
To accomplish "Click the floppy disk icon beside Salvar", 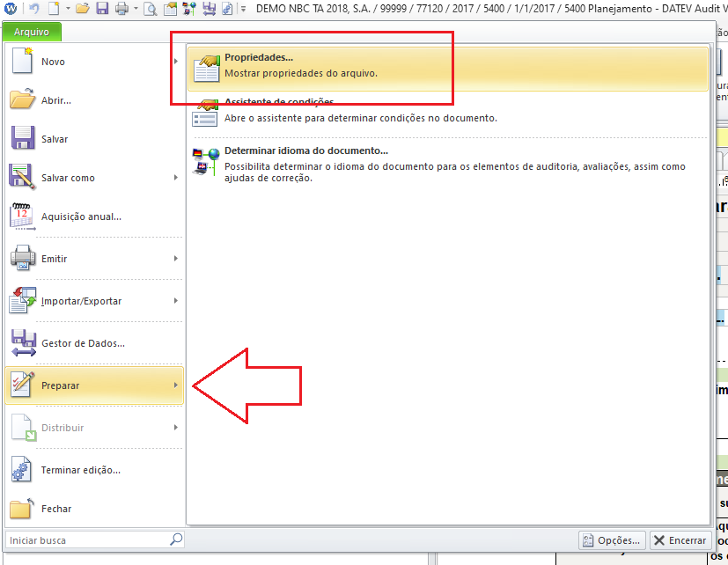I will (23, 137).
